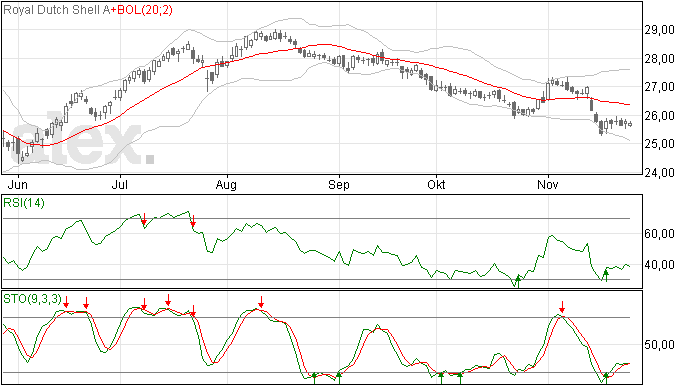The height and width of the screenshot is (387, 690).
Task: Click the 'Okt' month label
Action: [x=436, y=184]
